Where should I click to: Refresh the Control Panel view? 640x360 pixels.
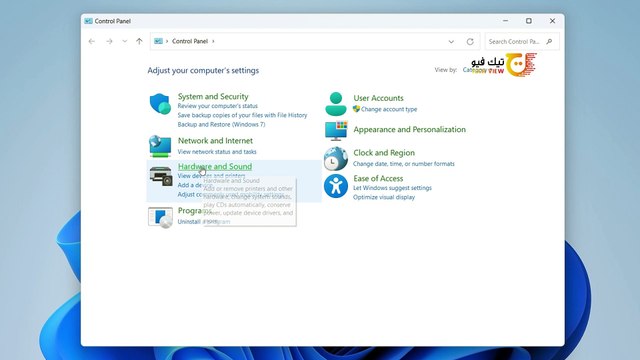coord(470,42)
